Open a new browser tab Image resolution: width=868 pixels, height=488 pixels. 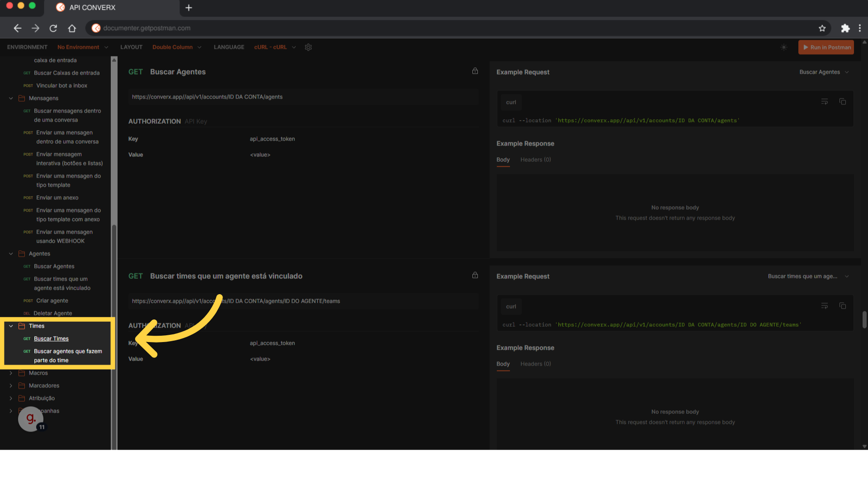(189, 8)
